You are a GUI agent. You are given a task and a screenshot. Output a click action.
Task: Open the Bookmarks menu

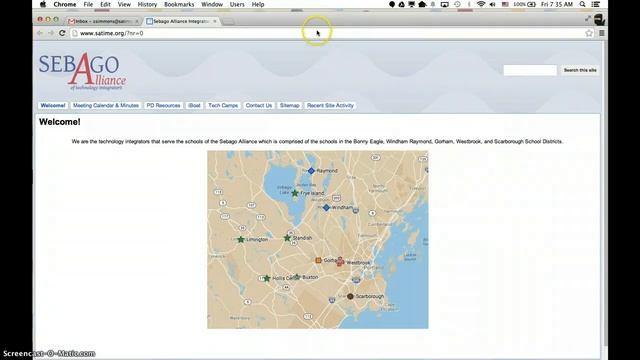tap(179, 4)
